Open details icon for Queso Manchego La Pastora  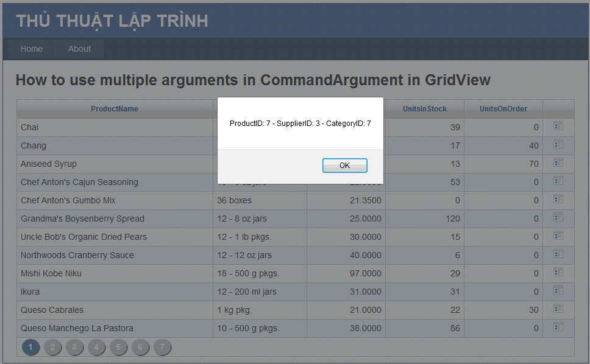pos(558,327)
